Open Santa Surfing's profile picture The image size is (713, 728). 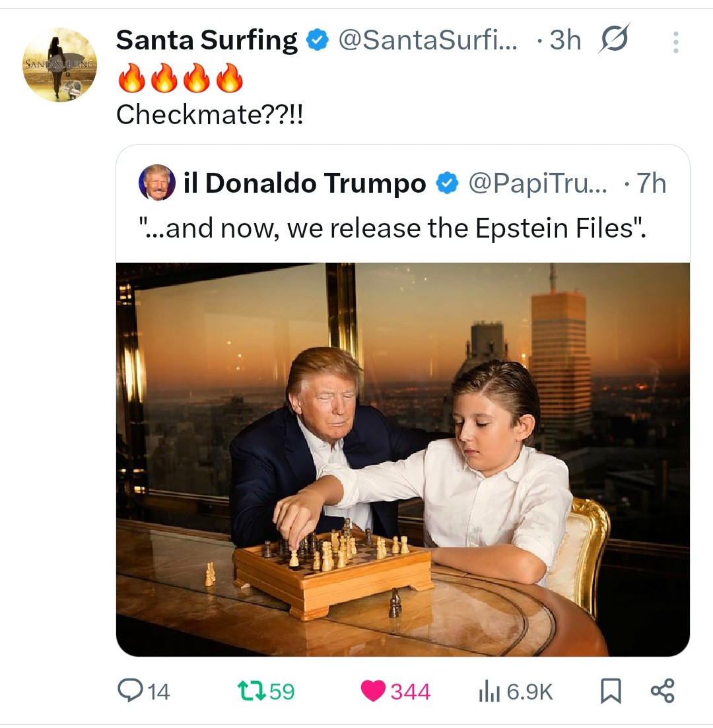click(x=59, y=65)
